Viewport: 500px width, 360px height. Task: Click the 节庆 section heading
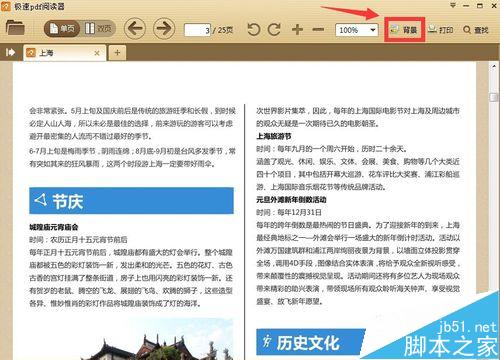point(131,201)
